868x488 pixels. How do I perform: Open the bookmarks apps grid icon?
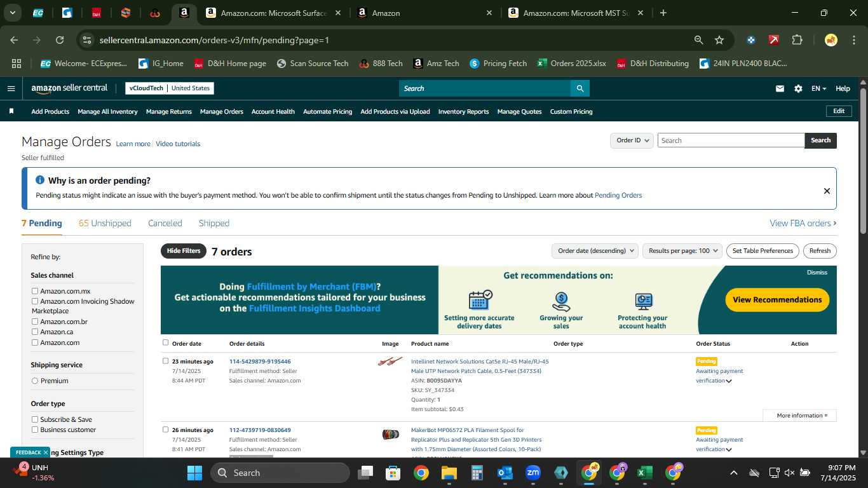coord(17,64)
